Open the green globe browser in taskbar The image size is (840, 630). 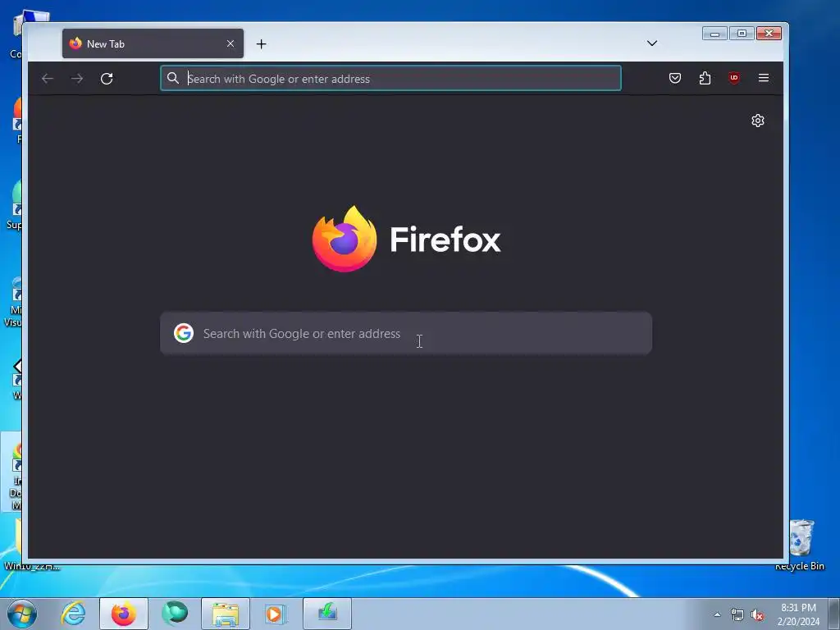click(x=175, y=614)
